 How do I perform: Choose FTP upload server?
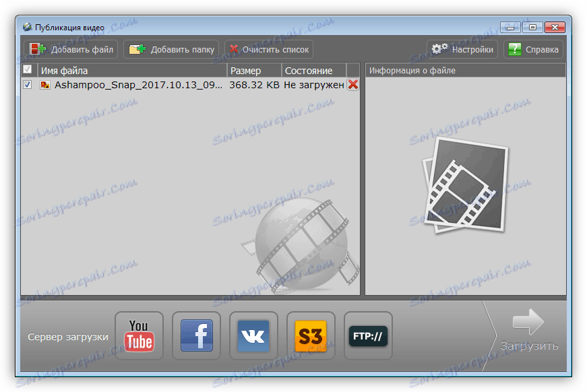[x=368, y=335]
